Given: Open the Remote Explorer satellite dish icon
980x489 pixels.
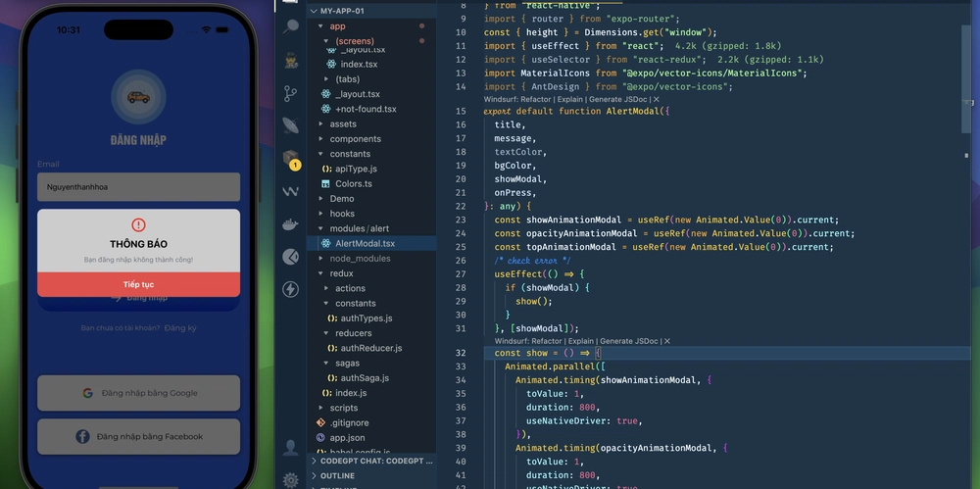Looking at the screenshot, I should click(291, 125).
